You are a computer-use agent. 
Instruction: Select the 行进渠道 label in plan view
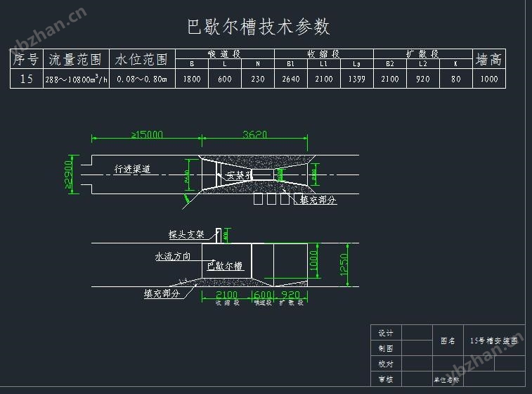[133, 170]
